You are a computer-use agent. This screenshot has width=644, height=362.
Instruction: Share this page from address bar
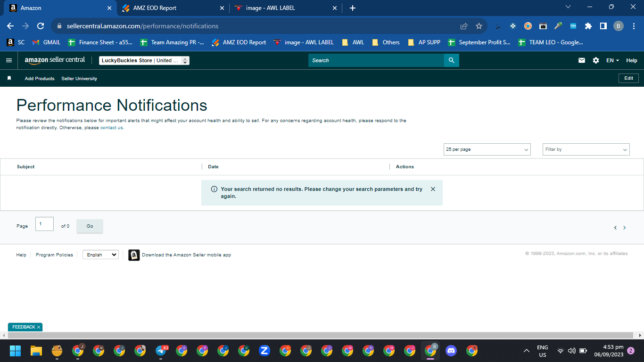tap(464, 26)
